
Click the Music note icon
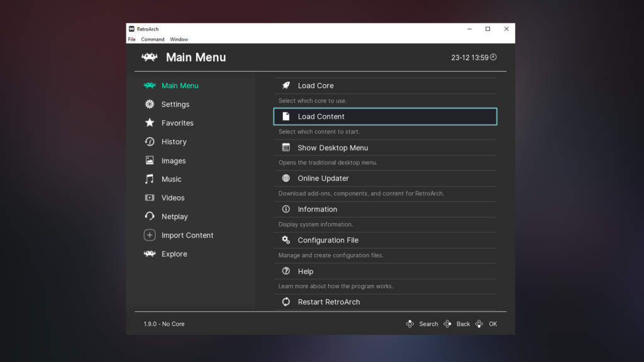coord(150,179)
